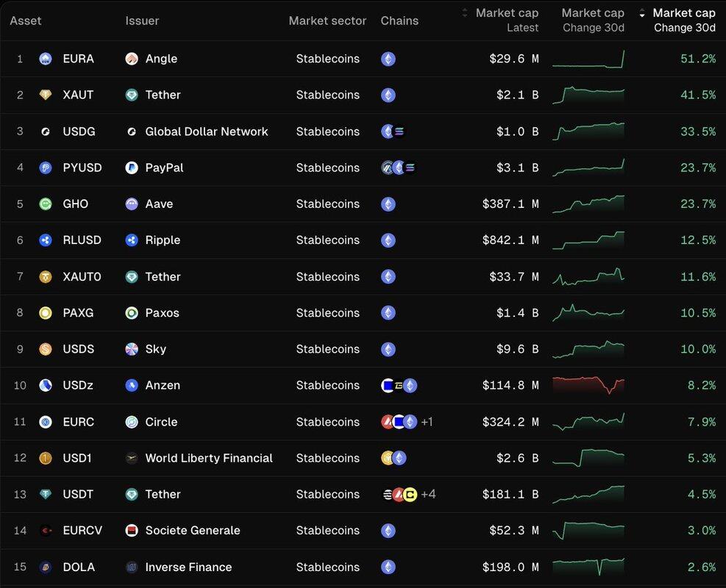Click the Ripple issuer icon
Screen dimensions: 726x588
click(132, 240)
